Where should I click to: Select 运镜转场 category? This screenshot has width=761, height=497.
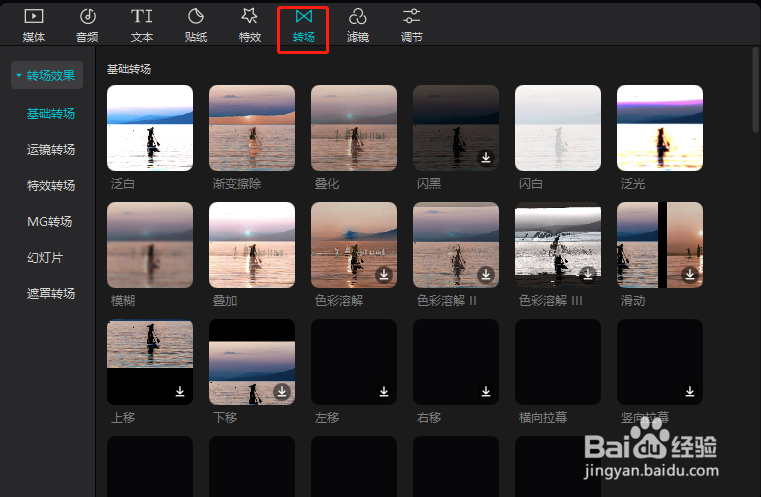pyautogui.click(x=51, y=149)
